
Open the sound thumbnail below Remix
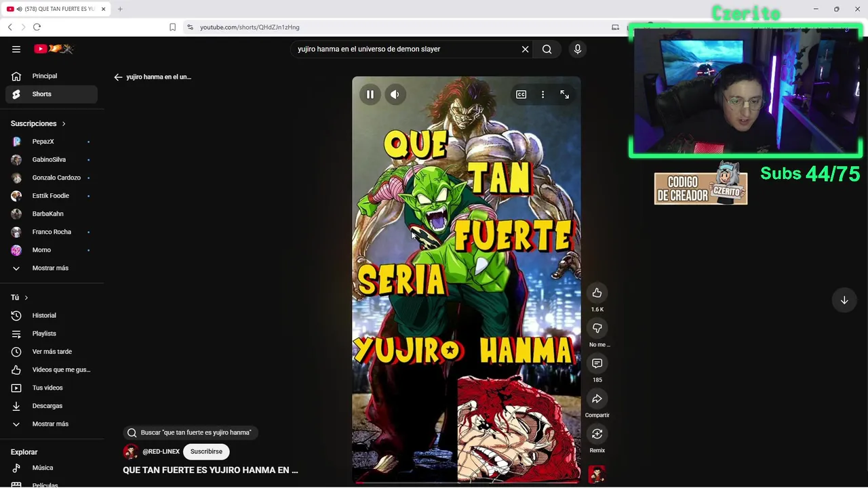(x=597, y=474)
